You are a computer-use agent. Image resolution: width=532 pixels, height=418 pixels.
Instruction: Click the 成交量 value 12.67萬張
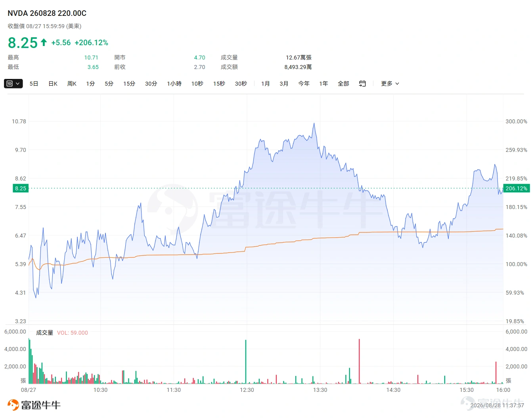pos(299,58)
